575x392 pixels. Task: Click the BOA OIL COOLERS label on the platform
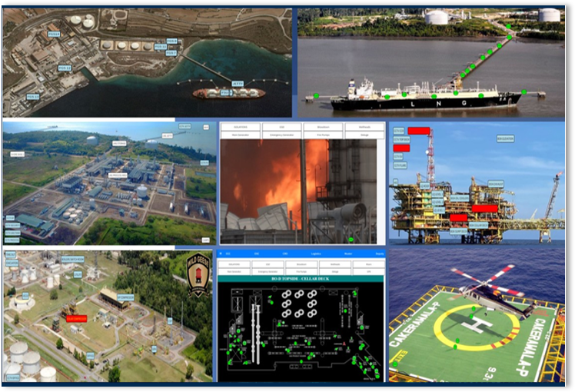coord(460,198)
